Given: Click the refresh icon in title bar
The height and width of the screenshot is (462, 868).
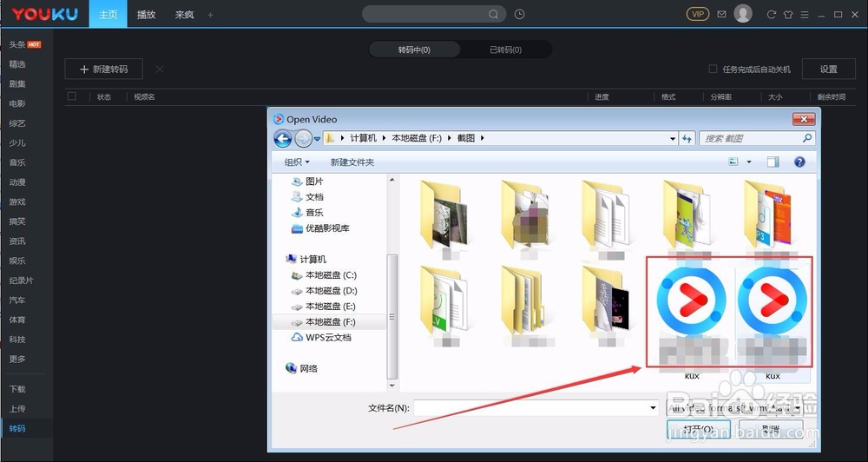Looking at the screenshot, I should point(771,15).
